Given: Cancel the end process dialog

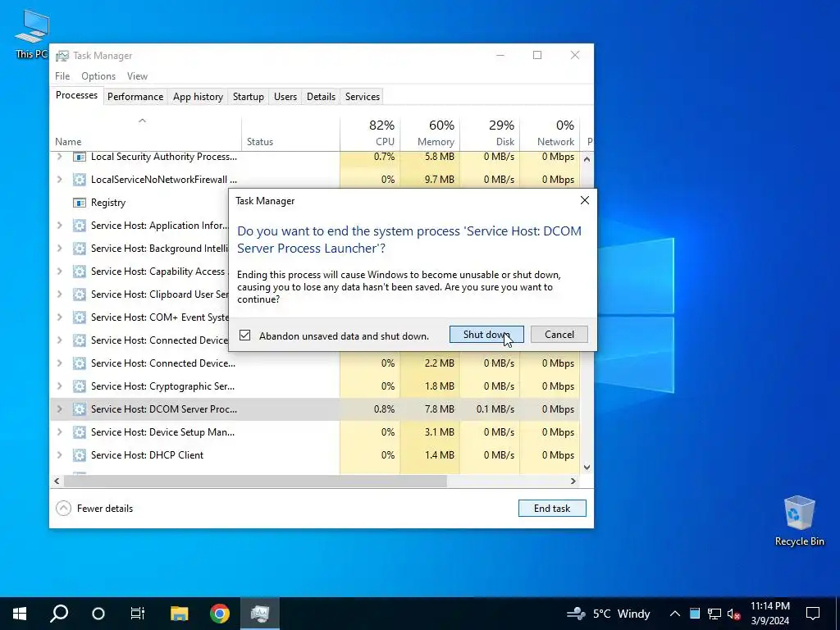Looking at the screenshot, I should click(559, 335).
